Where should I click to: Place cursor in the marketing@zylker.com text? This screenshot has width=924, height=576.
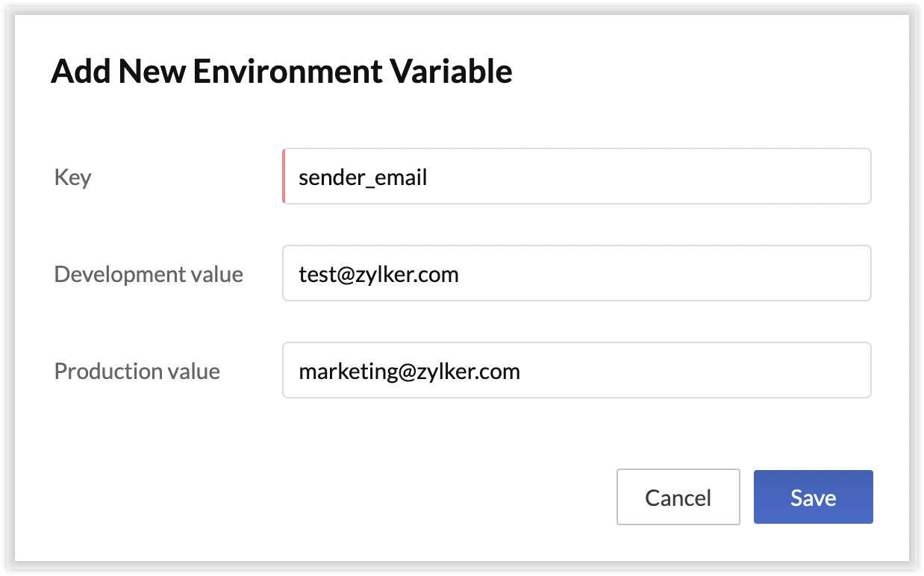pyautogui.click(x=409, y=372)
